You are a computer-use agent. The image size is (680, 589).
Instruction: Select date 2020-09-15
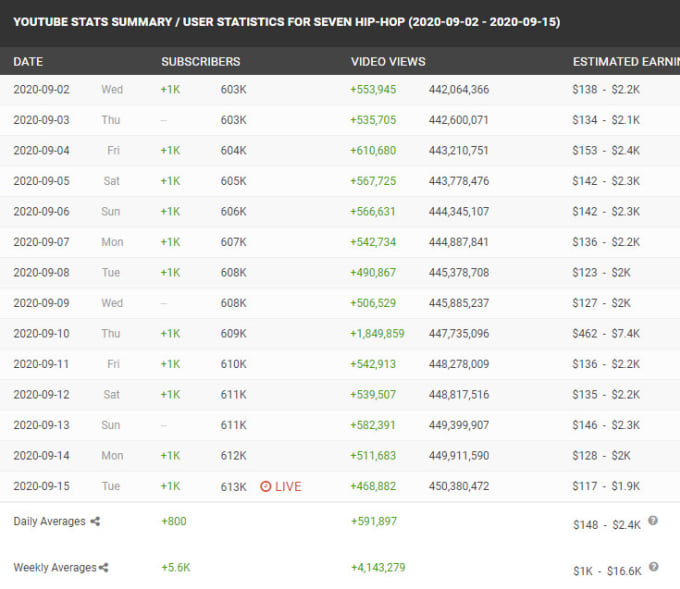41,486
